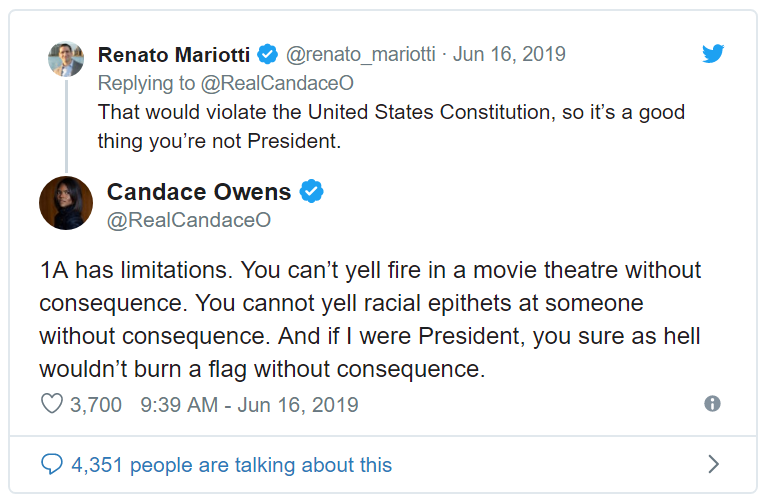Screen dimensions: 768x503
Task: Like the tweet with the heart icon
Action: coord(51,405)
